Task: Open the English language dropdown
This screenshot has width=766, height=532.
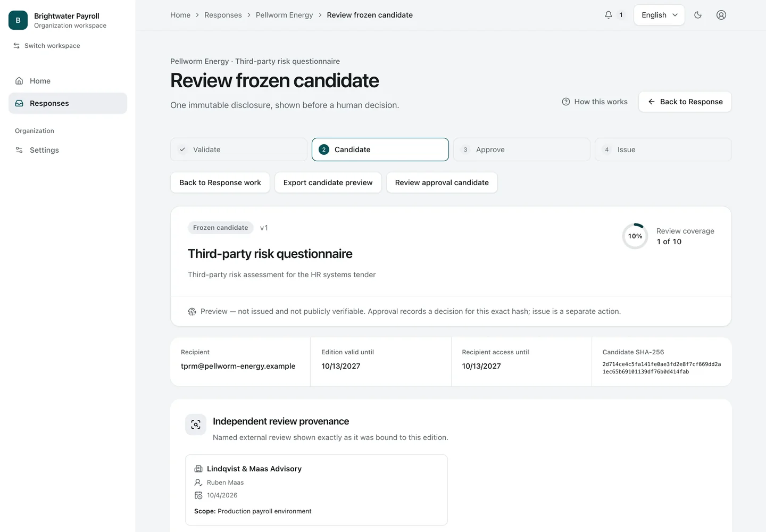Action: click(x=659, y=15)
